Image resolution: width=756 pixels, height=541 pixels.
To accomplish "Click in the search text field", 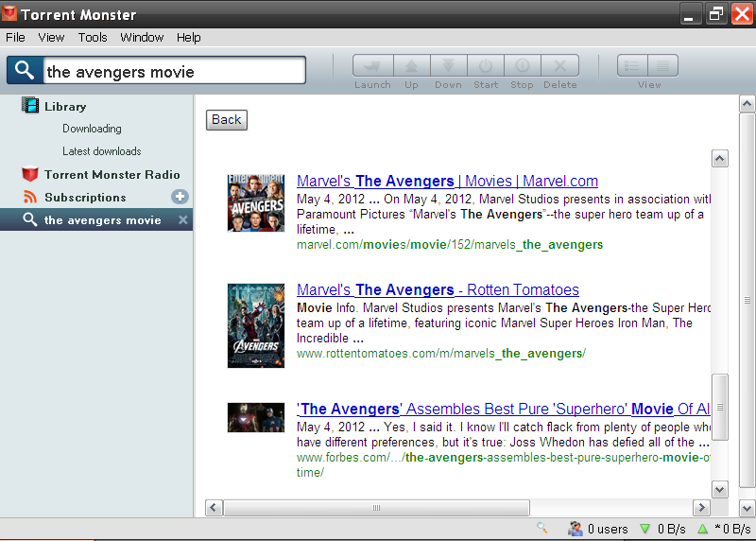I will coord(174,72).
